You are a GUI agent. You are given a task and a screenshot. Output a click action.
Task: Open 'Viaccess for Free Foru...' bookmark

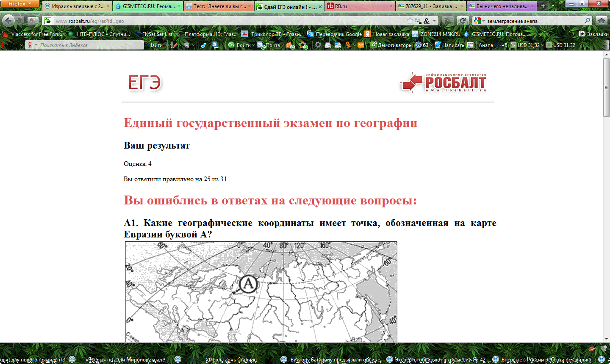tap(33, 34)
